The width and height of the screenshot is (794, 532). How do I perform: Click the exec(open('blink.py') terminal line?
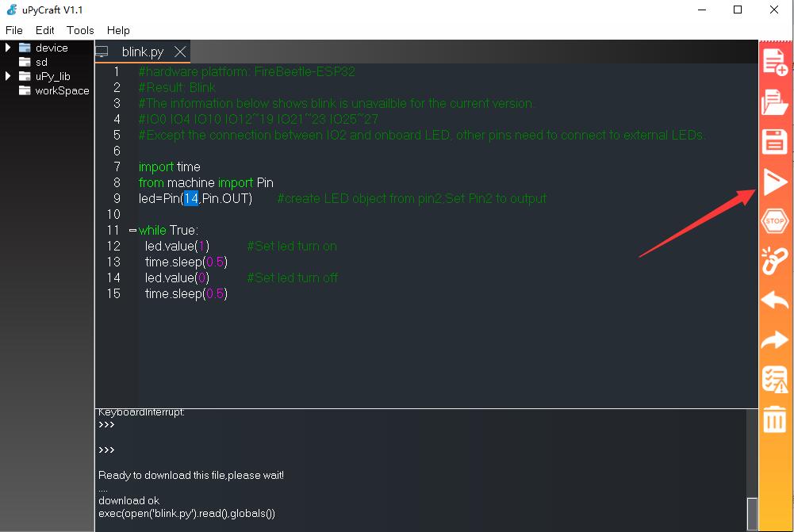tap(186, 513)
